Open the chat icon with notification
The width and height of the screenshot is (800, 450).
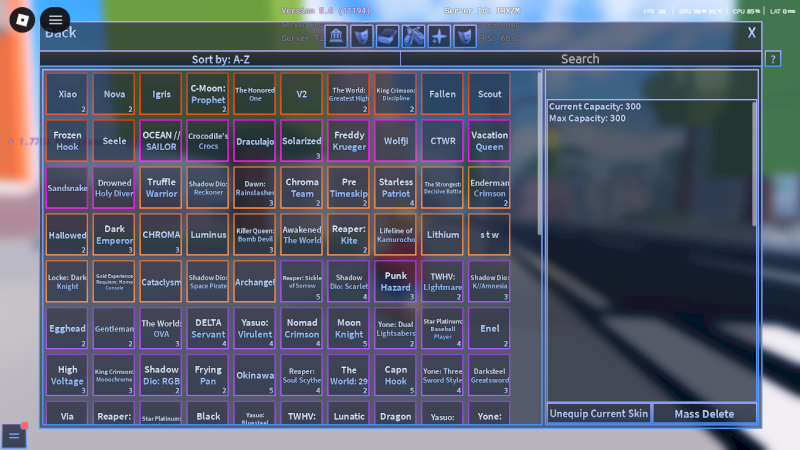(14, 436)
